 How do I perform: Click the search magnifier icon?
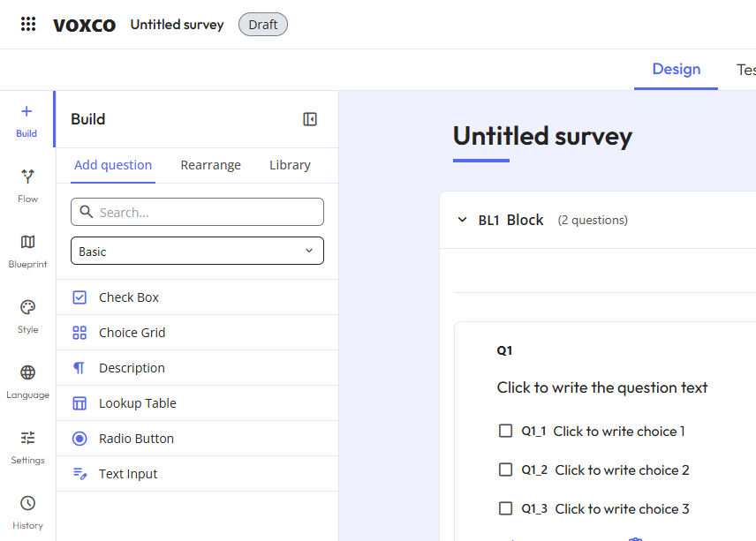87,212
